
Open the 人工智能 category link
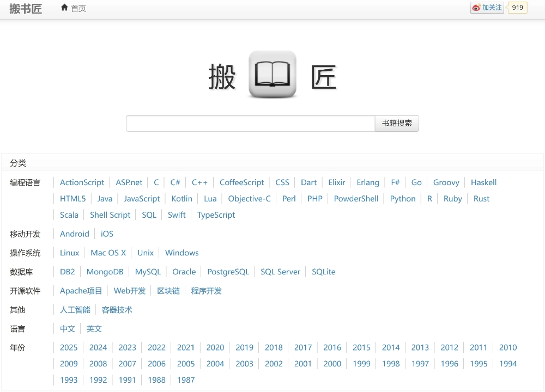pos(75,309)
